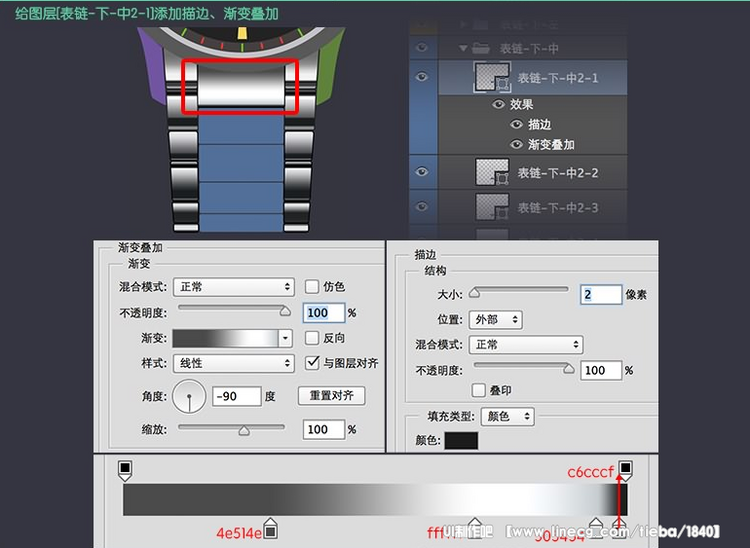The width and height of the screenshot is (750, 548).
Task: Uncheck 与图层对齐 checkbox
Action: click(312, 362)
